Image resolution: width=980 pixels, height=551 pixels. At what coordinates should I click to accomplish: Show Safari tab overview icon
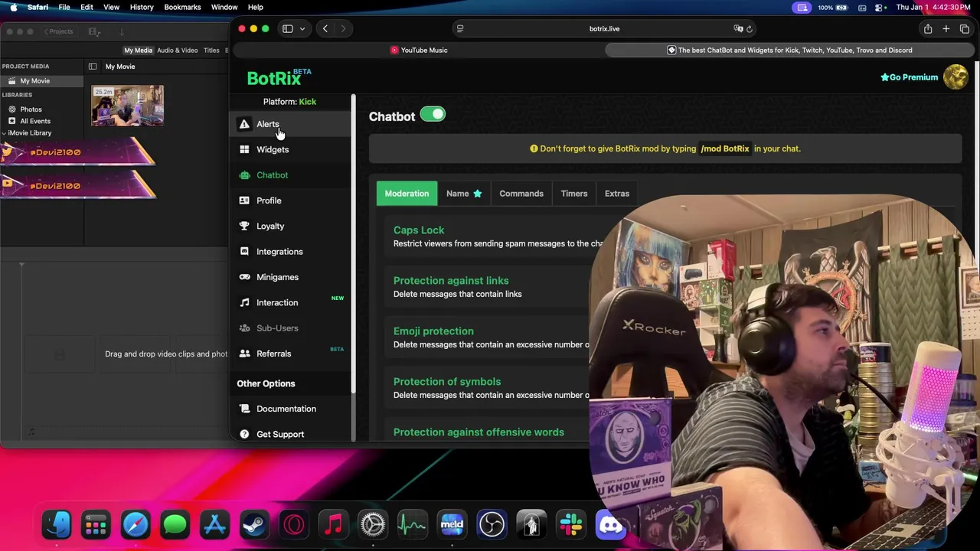point(964,29)
